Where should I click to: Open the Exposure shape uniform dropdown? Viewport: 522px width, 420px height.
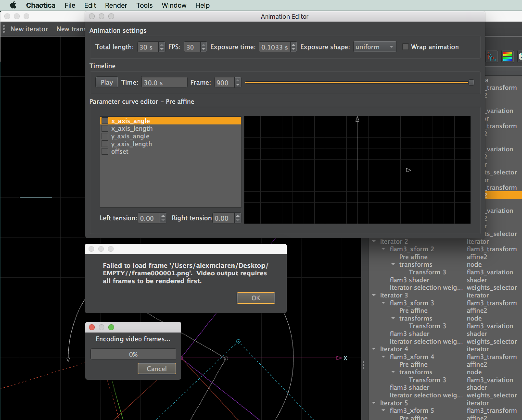[x=375, y=47]
